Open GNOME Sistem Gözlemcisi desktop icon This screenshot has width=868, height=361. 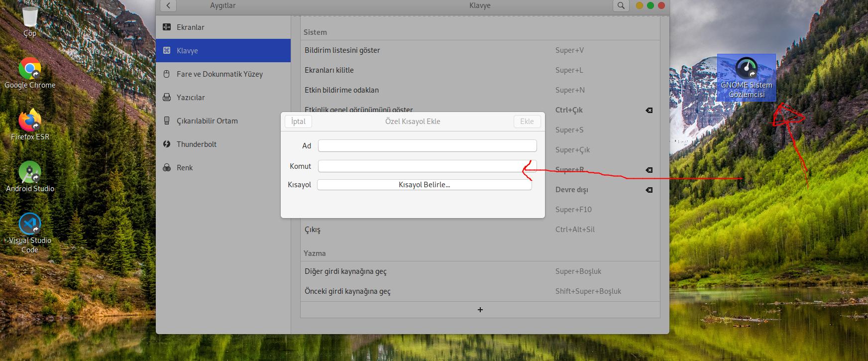(x=746, y=71)
